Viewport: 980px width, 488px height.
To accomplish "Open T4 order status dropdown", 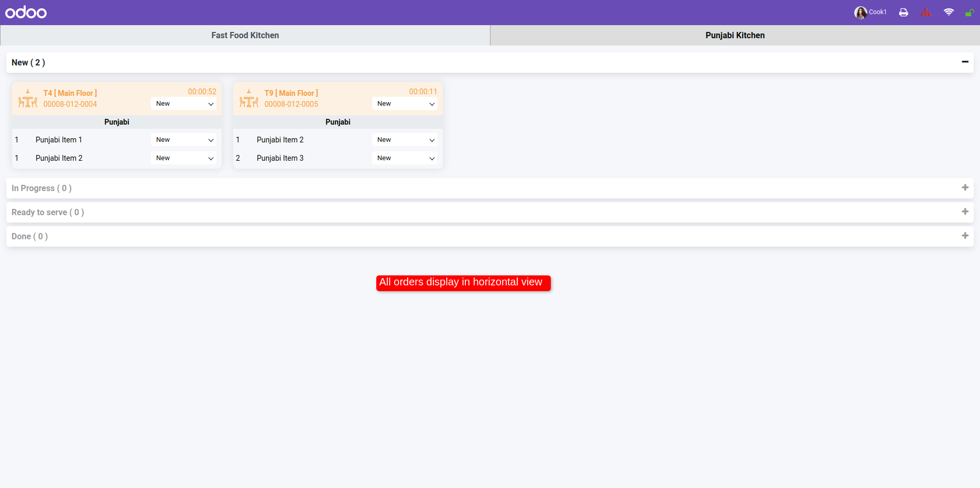I will pyautogui.click(x=184, y=104).
